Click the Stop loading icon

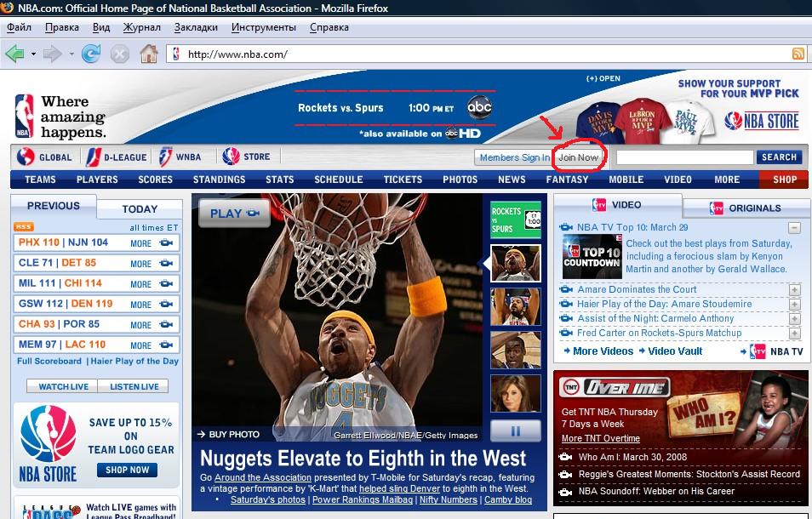tap(120, 54)
